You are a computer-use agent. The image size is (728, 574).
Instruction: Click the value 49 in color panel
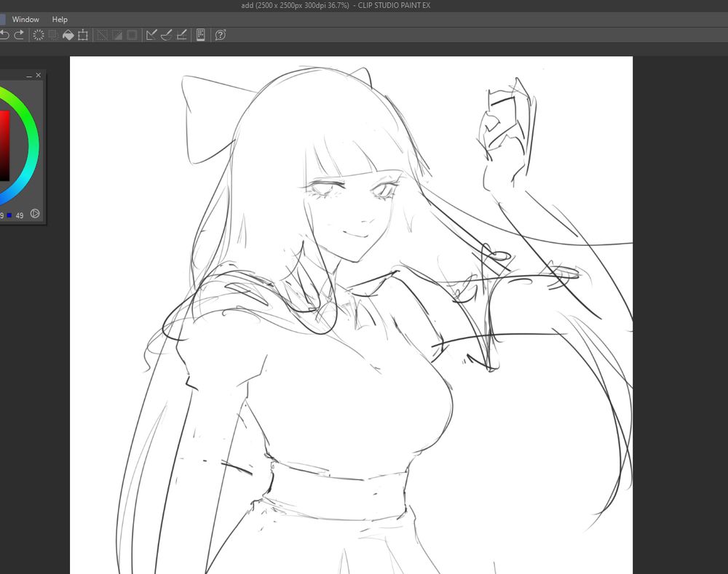(20, 215)
